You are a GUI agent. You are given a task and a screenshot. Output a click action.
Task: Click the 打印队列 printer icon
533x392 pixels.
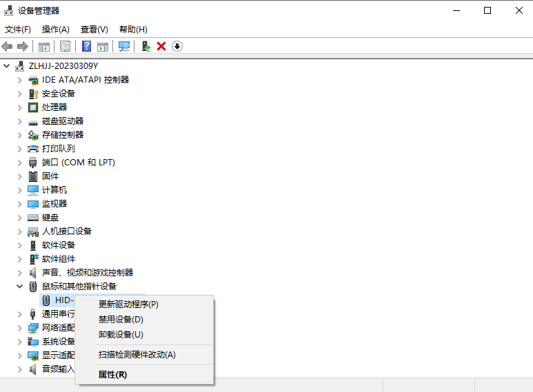33,149
